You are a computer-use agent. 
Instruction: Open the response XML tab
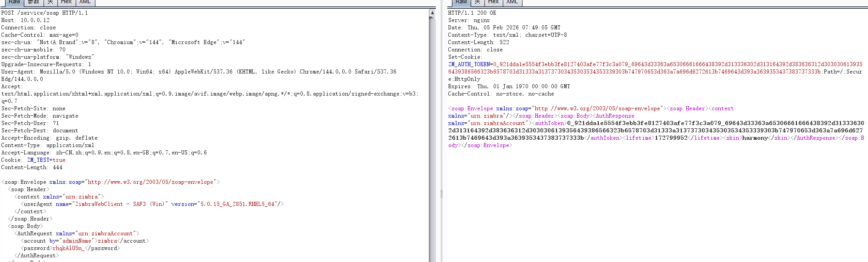click(x=512, y=2)
